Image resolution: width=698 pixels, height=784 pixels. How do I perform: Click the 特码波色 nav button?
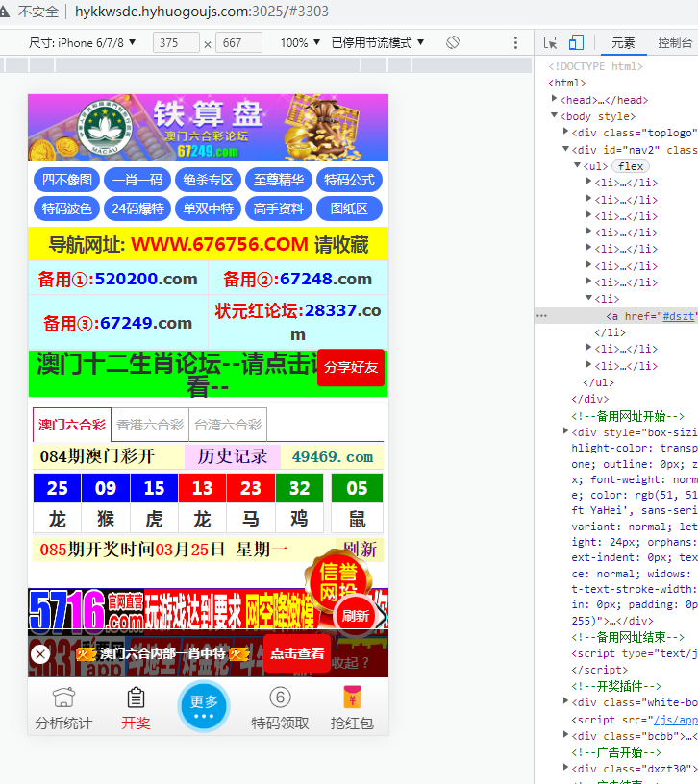coord(66,208)
